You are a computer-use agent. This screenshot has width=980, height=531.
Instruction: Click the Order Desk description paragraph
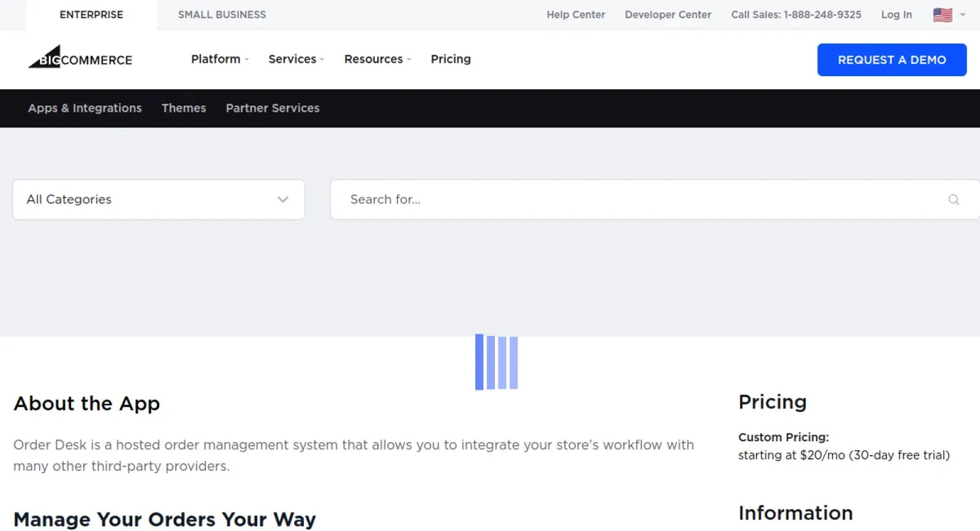click(x=354, y=456)
